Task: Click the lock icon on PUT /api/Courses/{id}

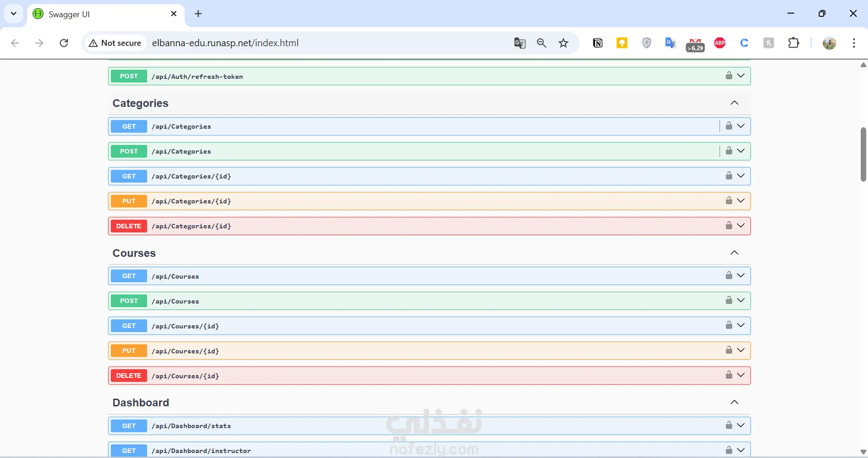Action: (x=729, y=350)
